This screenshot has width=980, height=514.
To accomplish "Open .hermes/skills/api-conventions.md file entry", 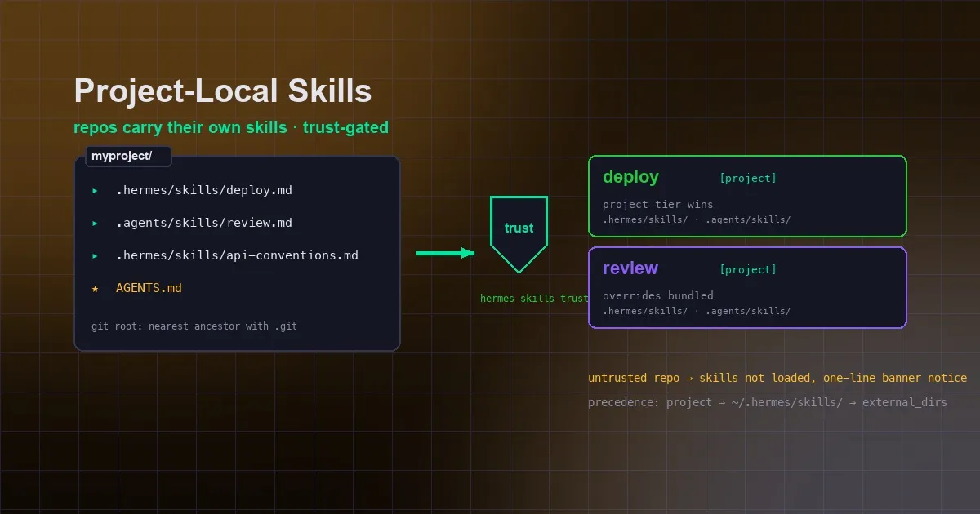I will (x=237, y=255).
